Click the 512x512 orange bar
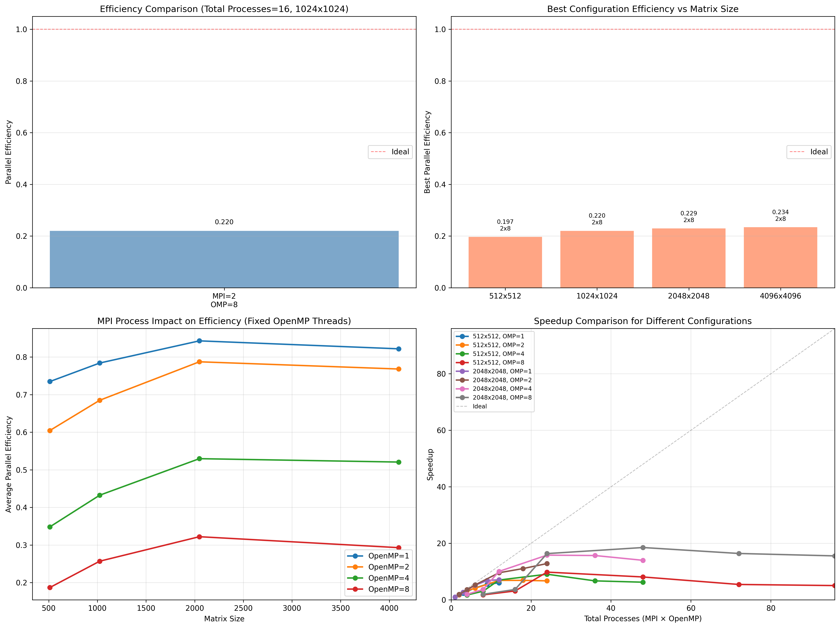 coord(505,262)
